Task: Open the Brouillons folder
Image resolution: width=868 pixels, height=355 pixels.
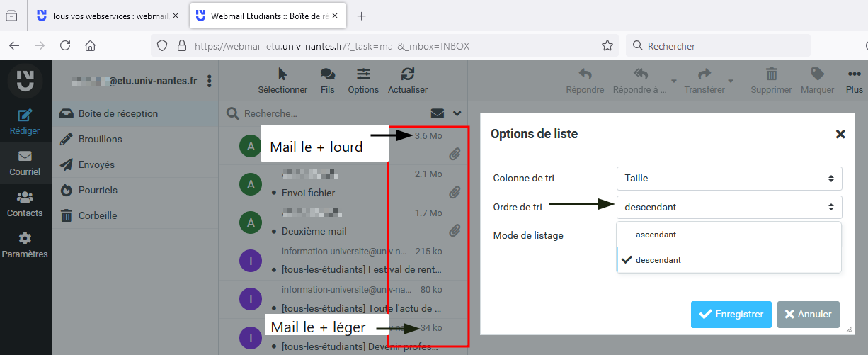Action: (x=100, y=139)
